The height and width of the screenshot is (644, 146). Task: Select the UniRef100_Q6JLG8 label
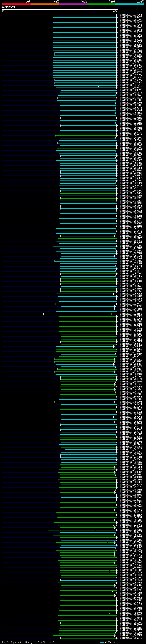(131, 364)
